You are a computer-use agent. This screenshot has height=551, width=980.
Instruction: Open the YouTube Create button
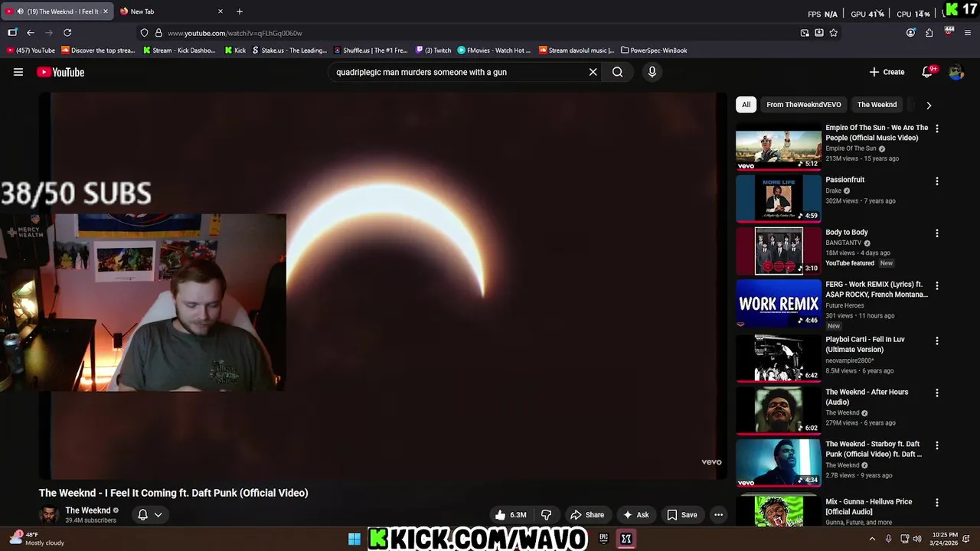pos(887,72)
